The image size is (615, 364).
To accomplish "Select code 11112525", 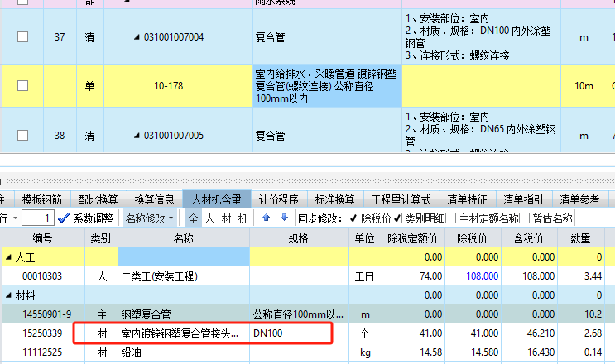I will tap(42, 352).
